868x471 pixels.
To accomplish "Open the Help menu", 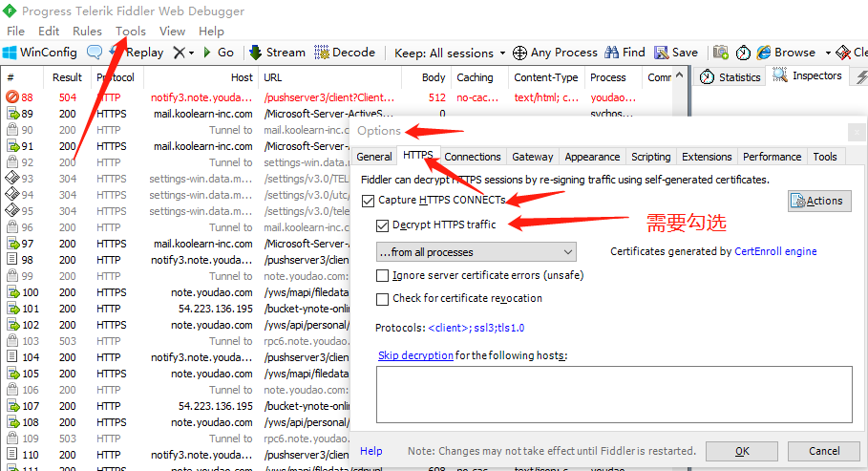I will coord(211,31).
